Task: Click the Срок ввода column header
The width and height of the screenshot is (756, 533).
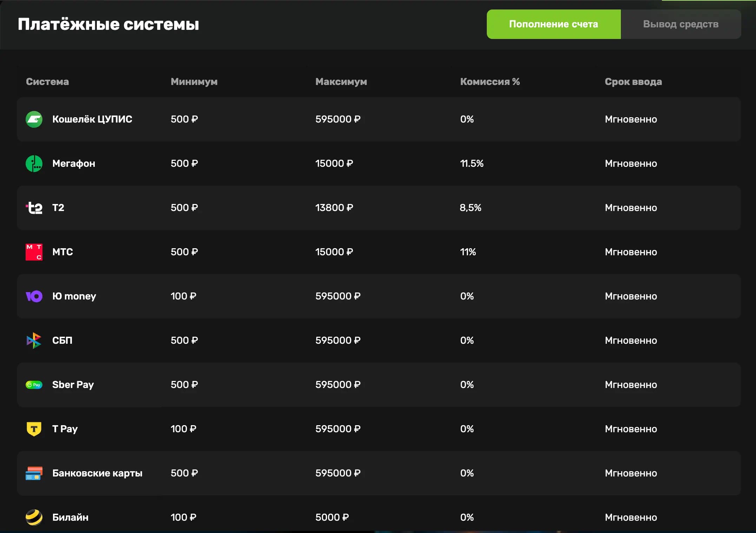Action: point(634,82)
